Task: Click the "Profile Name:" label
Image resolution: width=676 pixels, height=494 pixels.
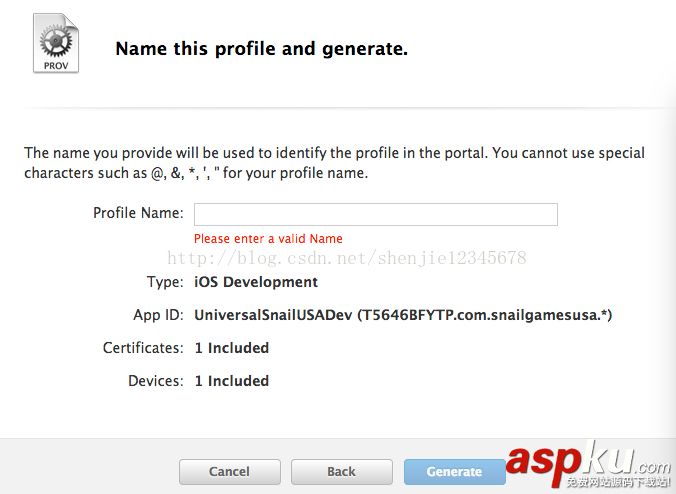Action: click(x=138, y=213)
